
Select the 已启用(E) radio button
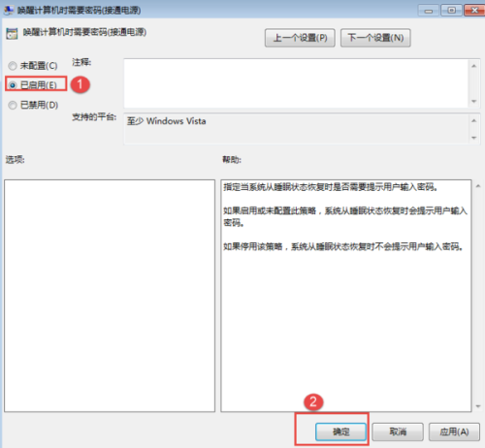click(x=13, y=85)
